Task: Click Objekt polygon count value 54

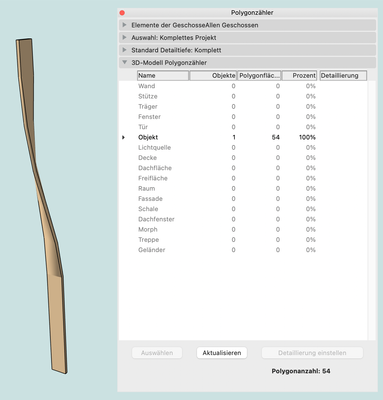Action: click(276, 137)
